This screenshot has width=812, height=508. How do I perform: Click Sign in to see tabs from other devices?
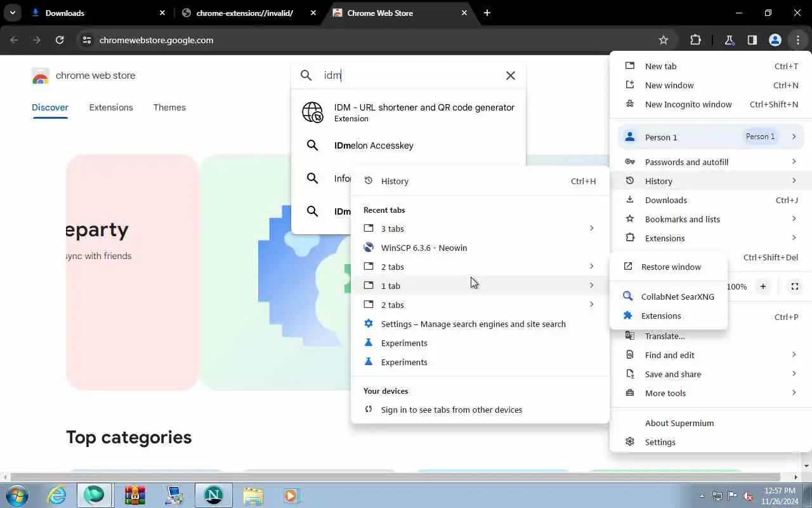click(480, 410)
